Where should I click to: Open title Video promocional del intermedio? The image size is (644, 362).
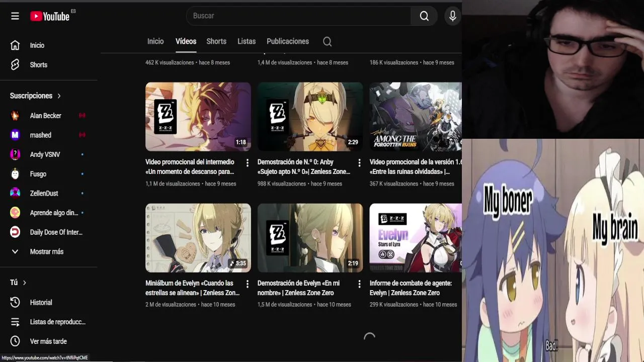pyautogui.click(x=190, y=167)
